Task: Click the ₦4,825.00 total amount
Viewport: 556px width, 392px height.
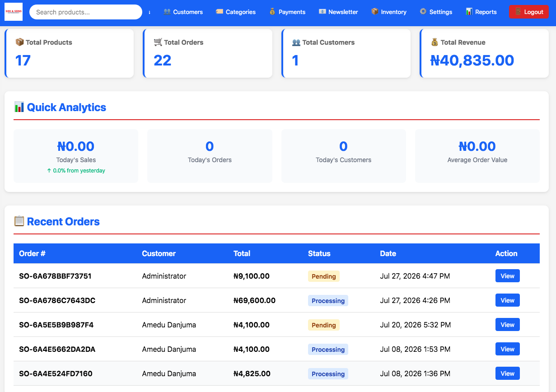Action: pyautogui.click(x=252, y=373)
